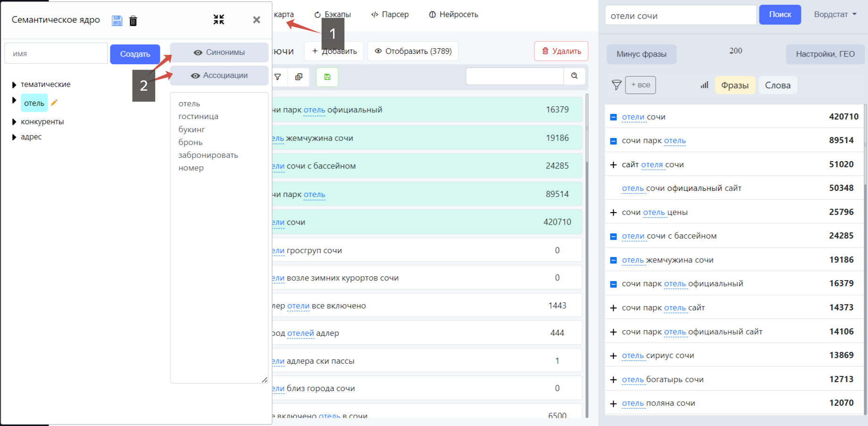The width and height of the screenshot is (868, 426).
Task: Save the semantic core with floppy icon
Action: tap(117, 21)
